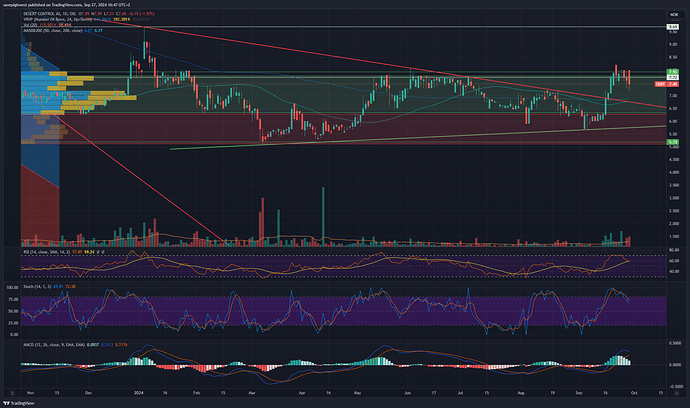Viewport: 690px width, 408px height.
Task: Select the MACD (12, 26, close) legend
Action: pos(75,345)
